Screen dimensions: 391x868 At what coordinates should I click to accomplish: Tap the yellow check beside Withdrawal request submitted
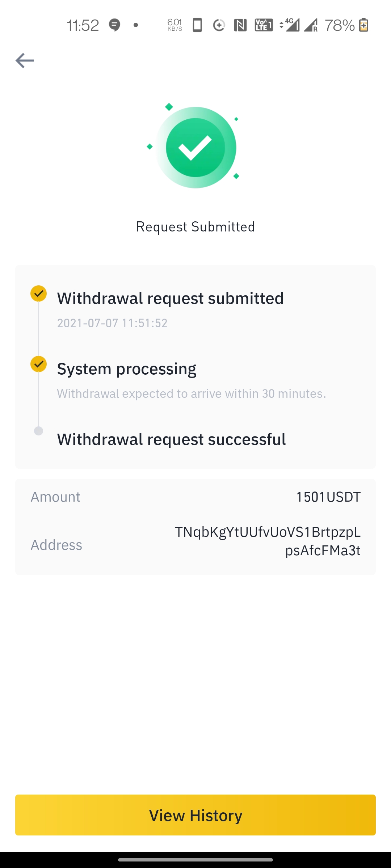pyautogui.click(x=38, y=293)
